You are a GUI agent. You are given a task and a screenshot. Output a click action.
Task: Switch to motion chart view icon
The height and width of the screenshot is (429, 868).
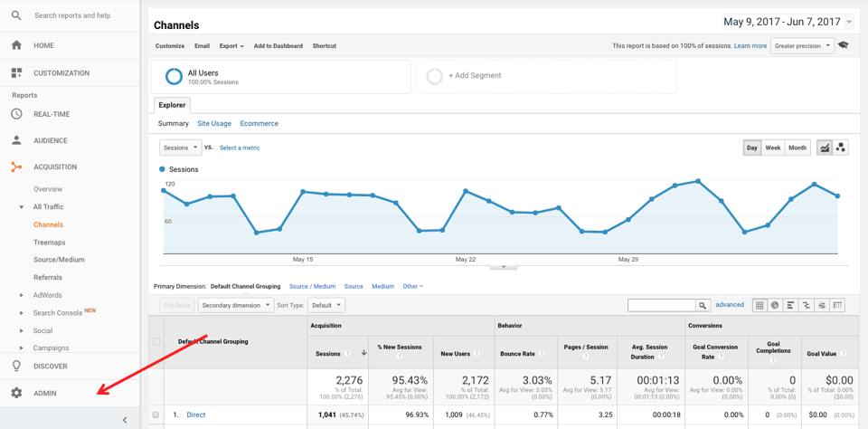(841, 148)
